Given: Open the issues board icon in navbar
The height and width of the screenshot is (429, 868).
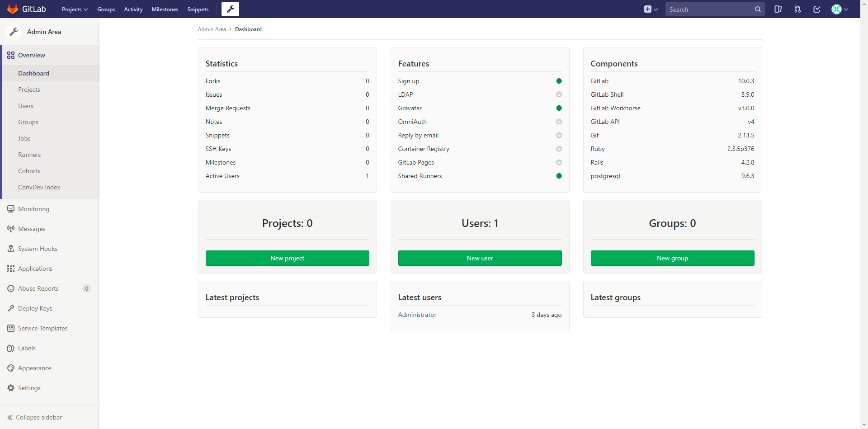Looking at the screenshot, I should point(778,9).
